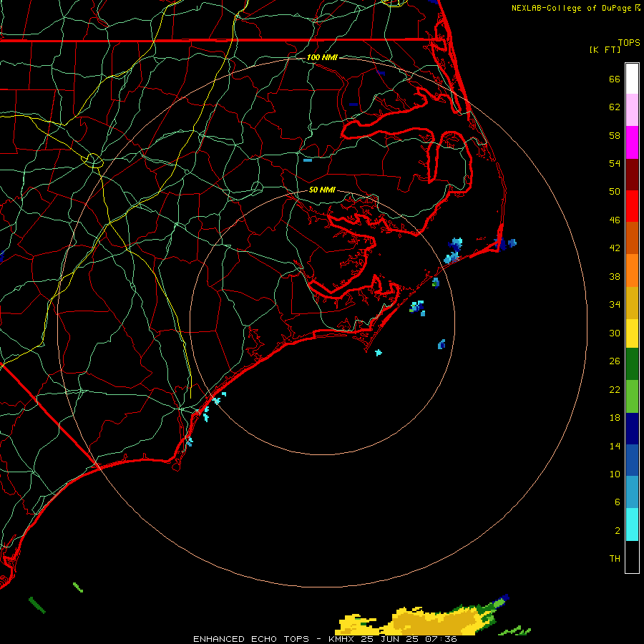The height and width of the screenshot is (644, 644).
Task: Click the '07:36' time stamp
Action: click(441, 639)
